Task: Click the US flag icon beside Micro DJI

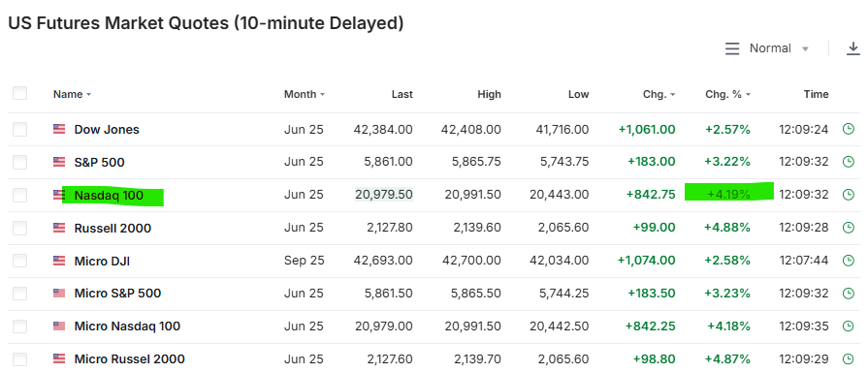Action: (59, 261)
